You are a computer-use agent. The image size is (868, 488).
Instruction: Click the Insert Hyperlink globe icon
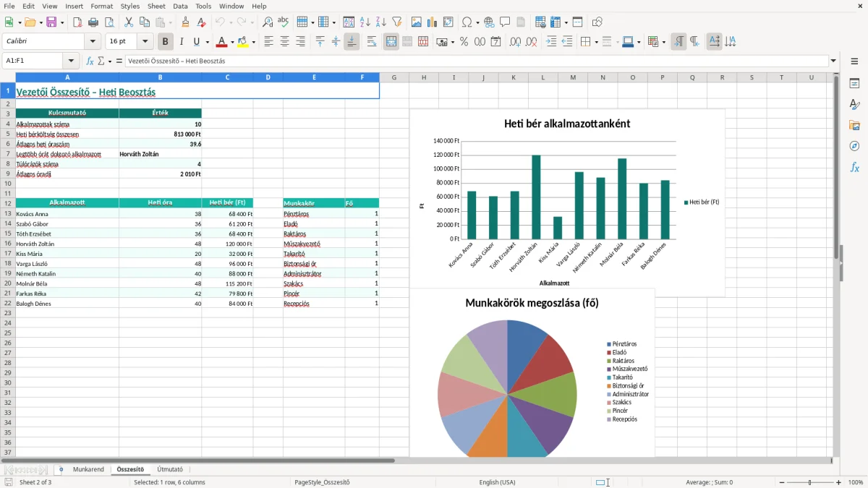[489, 22]
